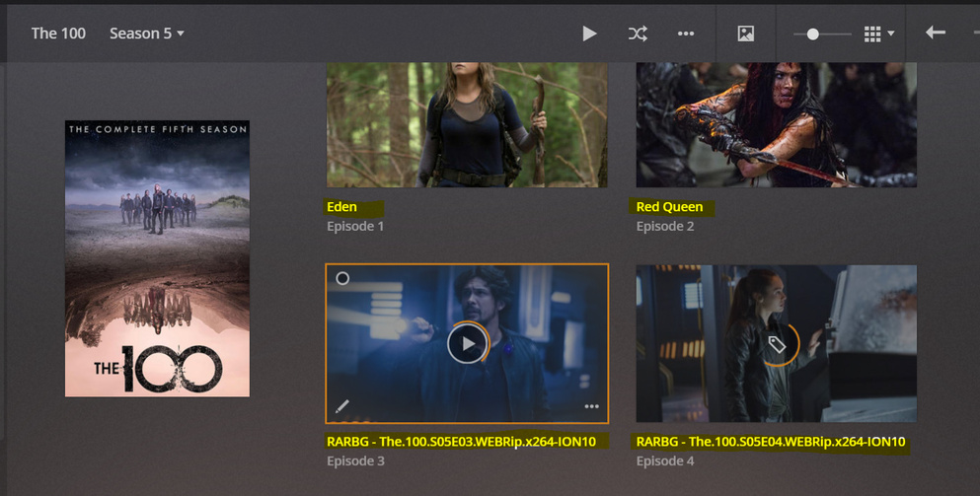Click the Episode 4 label
This screenshot has height=496, width=980.
[665, 461]
